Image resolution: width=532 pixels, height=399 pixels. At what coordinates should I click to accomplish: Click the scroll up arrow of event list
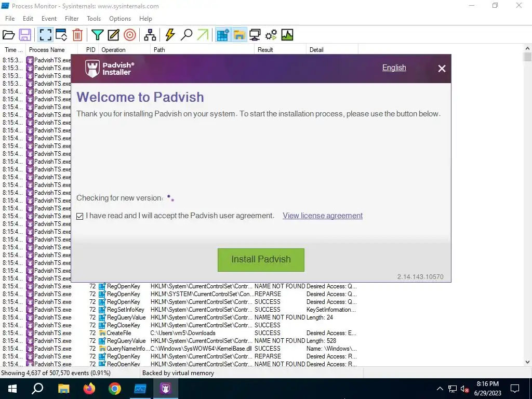coord(527,48)
